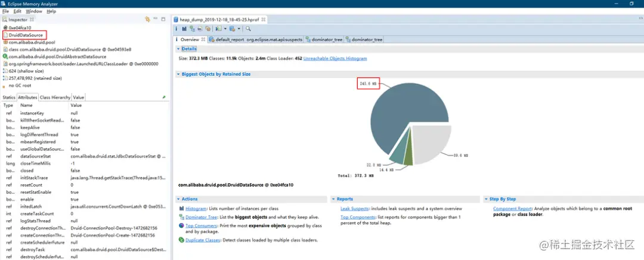Collapse the Reports section

(333, 199)
